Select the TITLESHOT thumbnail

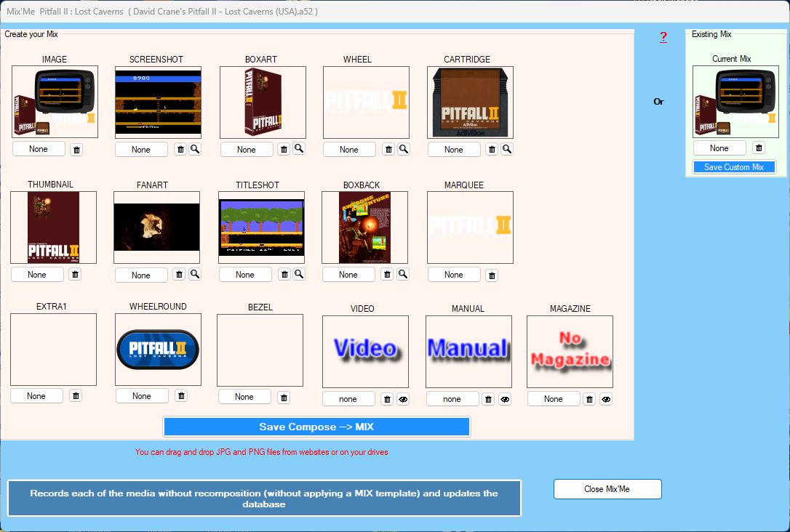pyautogui.click(x=261, y=227)
